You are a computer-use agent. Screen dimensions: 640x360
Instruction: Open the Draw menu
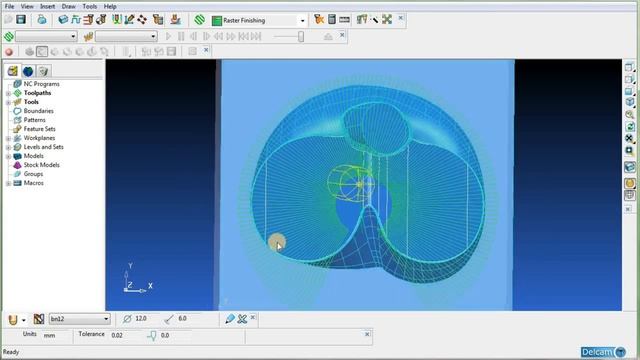(68, 7)
